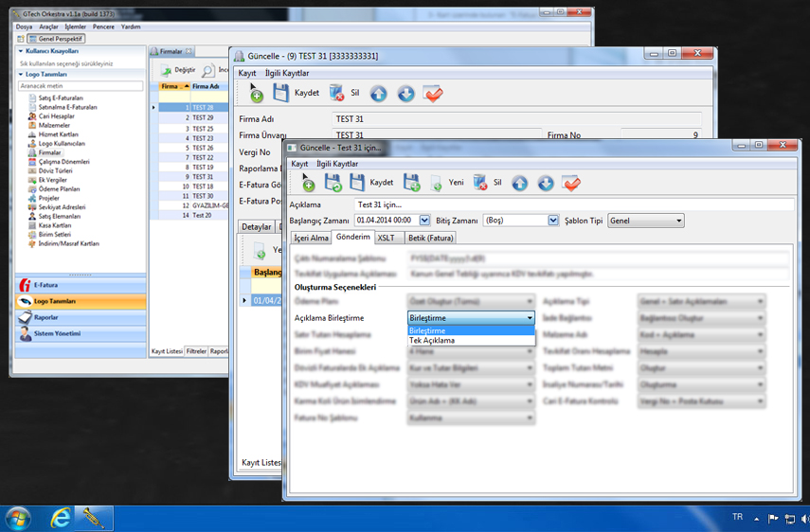
Task: Switch to İçeri Alma tab
Action: click(x=311, y=238)
